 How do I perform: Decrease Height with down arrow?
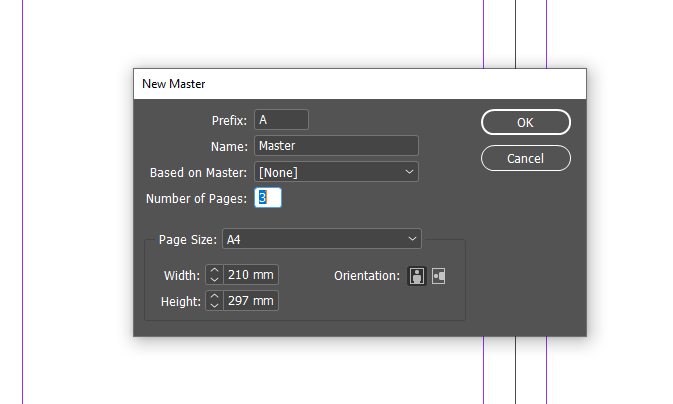pyautogui.click(x=214, y=306)
